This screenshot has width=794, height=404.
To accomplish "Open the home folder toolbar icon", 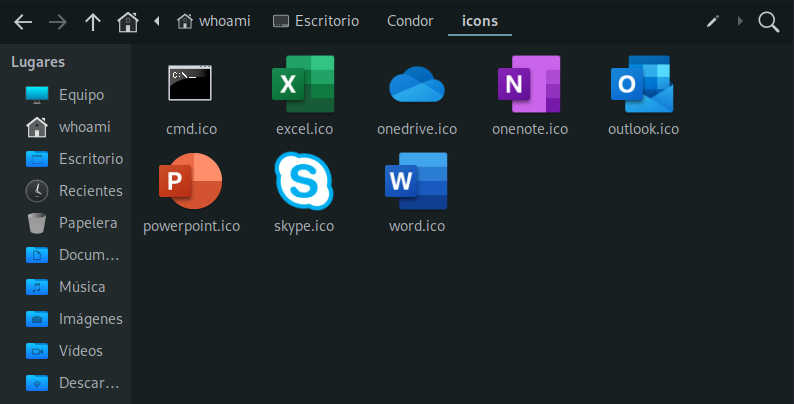I will [128, 22].
